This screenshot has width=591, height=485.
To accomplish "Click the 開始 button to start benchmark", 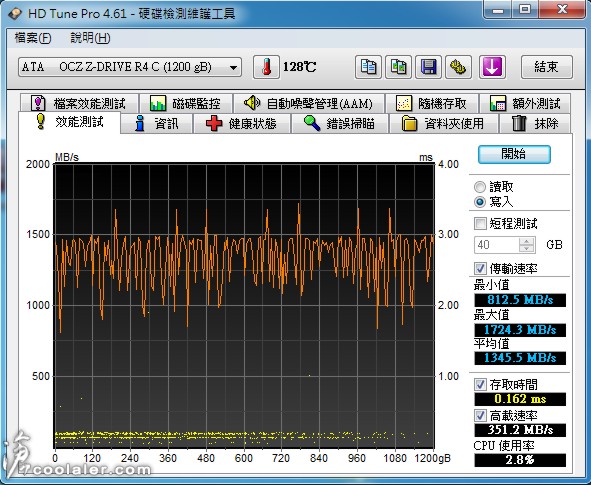I will tap(514, 154).
